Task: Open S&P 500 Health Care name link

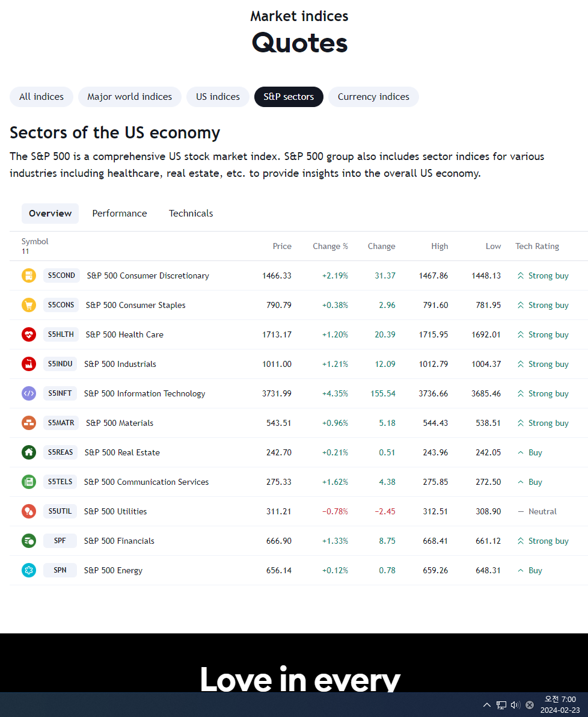Action: coord(124,334)
